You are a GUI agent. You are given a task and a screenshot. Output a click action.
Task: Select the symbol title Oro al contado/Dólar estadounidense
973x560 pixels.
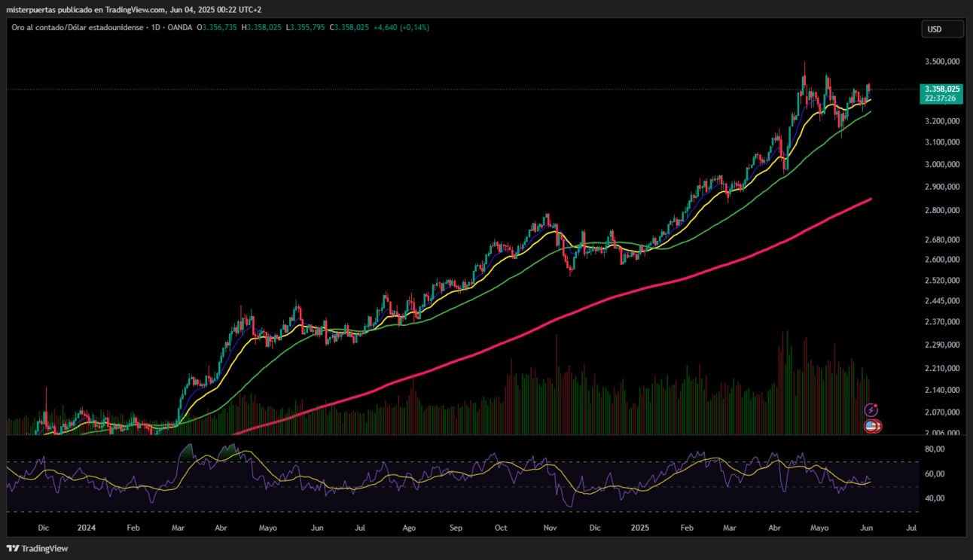pyautogui.click(x=78, y=27)
